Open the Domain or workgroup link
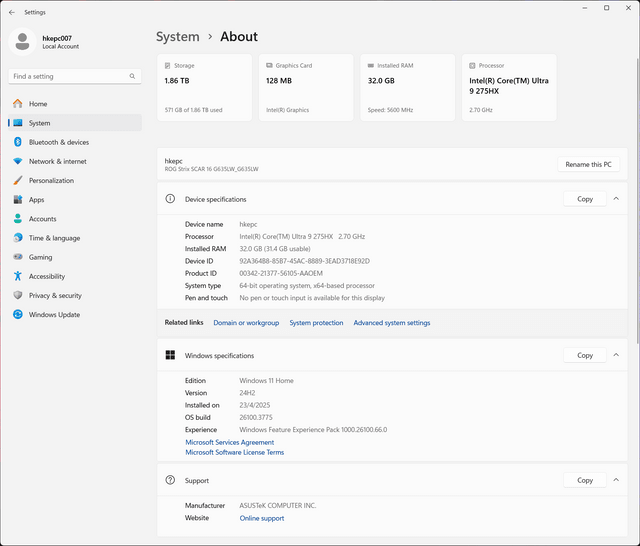This screenshot has height=546, width=640. click(246, 323)
